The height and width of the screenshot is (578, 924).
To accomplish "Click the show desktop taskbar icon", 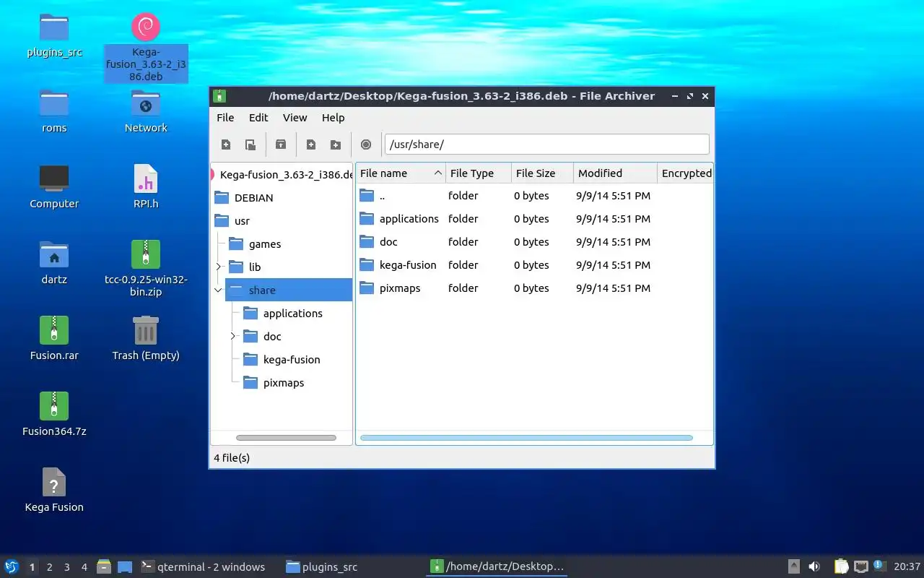I will tap(125, 567).
